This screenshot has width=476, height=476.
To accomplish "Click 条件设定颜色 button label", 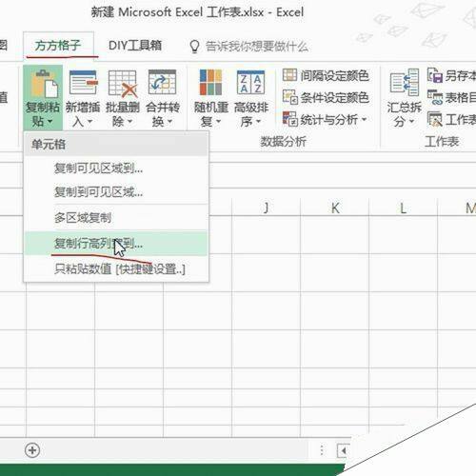I will pos(334,97).
